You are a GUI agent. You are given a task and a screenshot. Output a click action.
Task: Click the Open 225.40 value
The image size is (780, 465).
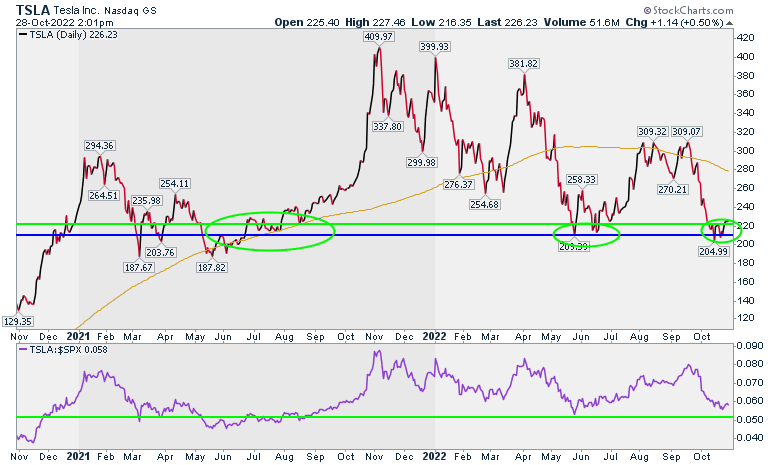point(307,22)
